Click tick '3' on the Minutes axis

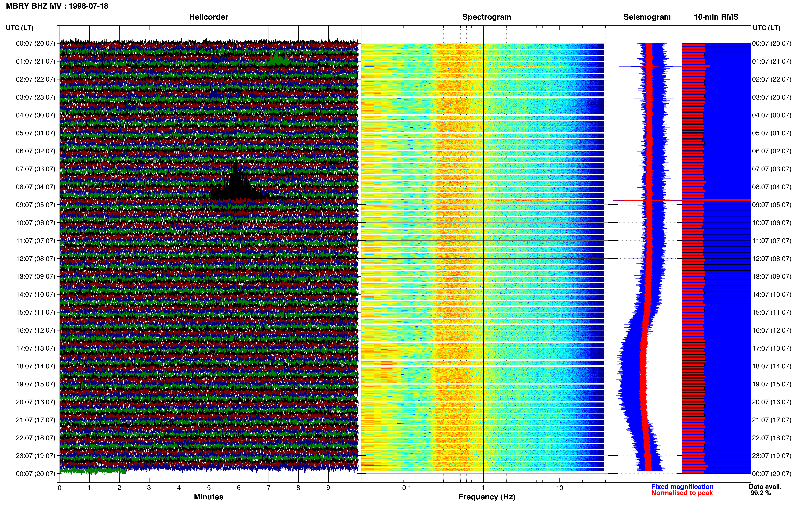pyautogui.click(x=149, y=488)
